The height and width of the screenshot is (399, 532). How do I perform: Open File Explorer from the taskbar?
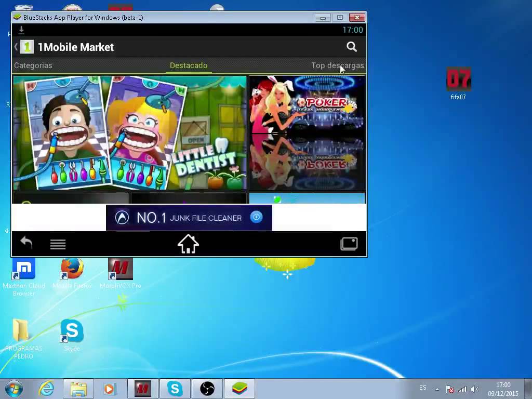click(x=78, y=389)
